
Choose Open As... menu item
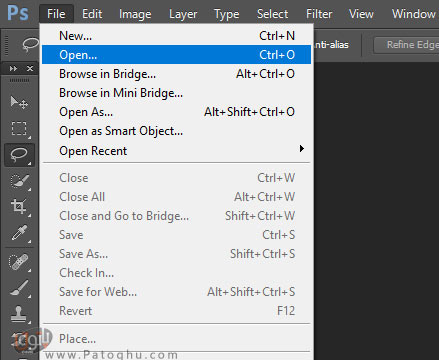(176, 112)
